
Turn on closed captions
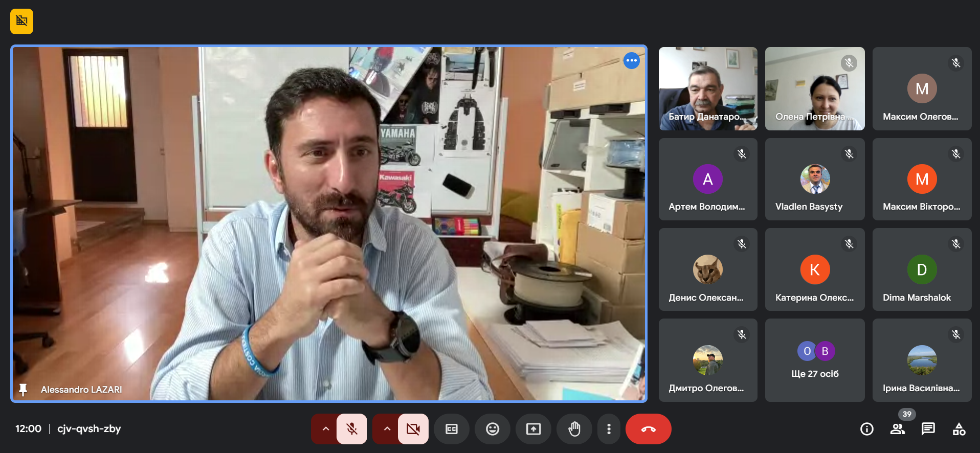click(452, 429)
